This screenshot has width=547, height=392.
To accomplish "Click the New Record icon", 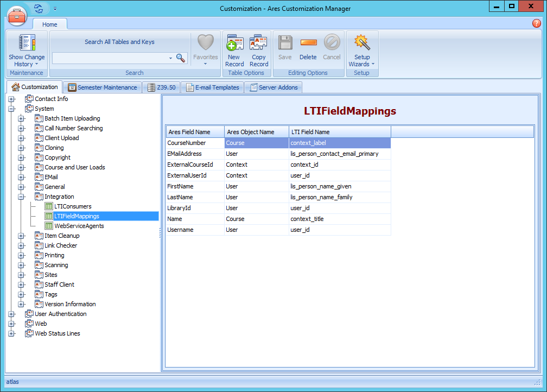I will [x=234, y=43].
